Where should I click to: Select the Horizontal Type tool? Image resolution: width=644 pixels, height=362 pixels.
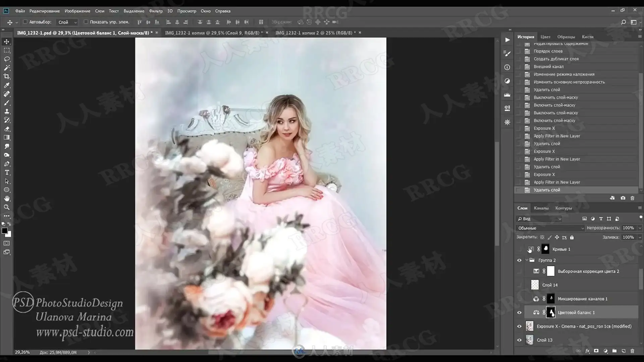pyautogui.click(x=7, y=173)
